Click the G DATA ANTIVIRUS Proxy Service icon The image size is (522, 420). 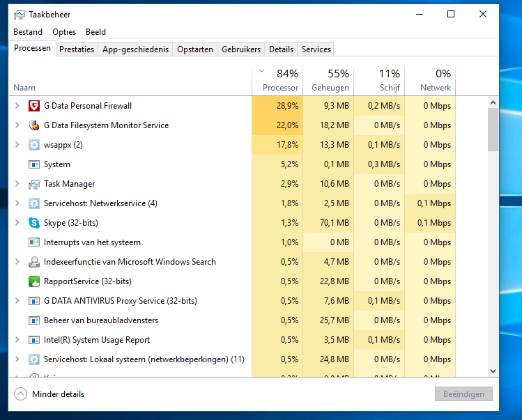pos(34,301)
